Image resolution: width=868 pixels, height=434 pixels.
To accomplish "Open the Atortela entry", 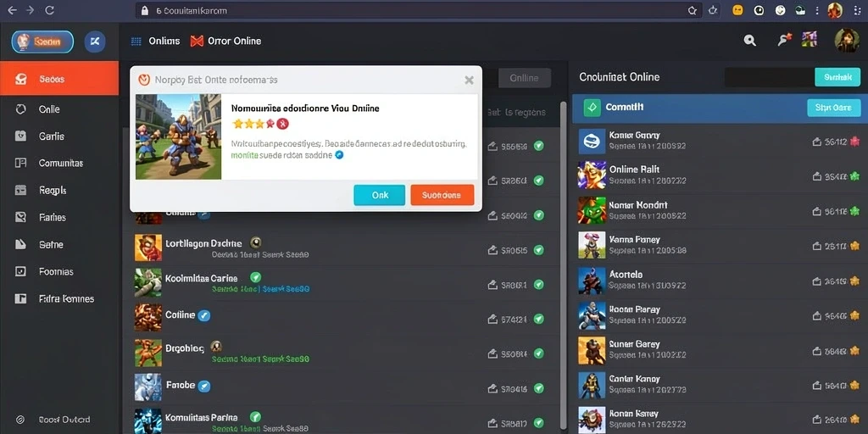I will [720, 280].
